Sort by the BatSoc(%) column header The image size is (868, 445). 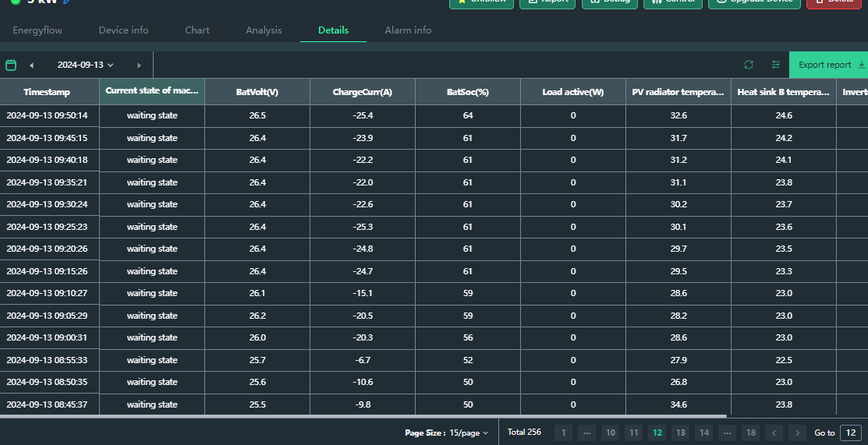tap(468, 92)
